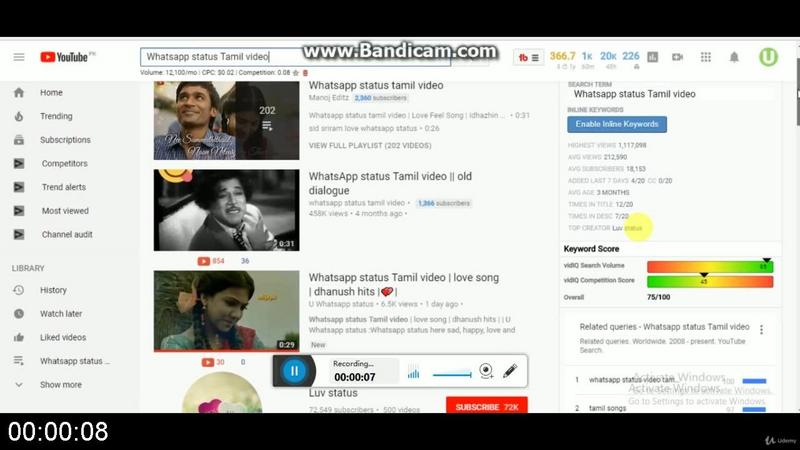Open Luv status channel name
This screenshot has width=800, height=450.
[x=333, y=393]
